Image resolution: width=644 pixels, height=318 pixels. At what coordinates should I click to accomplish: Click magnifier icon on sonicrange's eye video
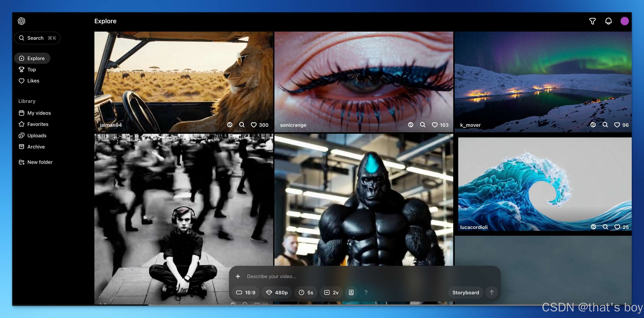[423, 125]
